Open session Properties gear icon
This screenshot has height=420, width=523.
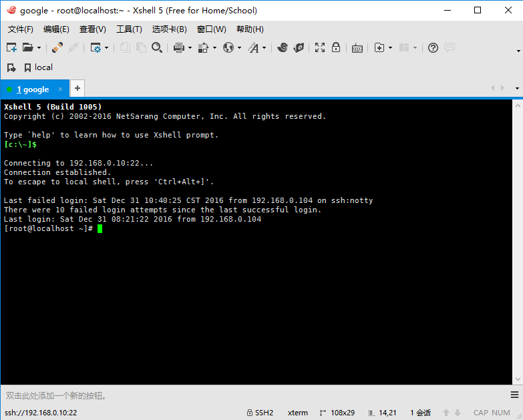click(96, 47)
